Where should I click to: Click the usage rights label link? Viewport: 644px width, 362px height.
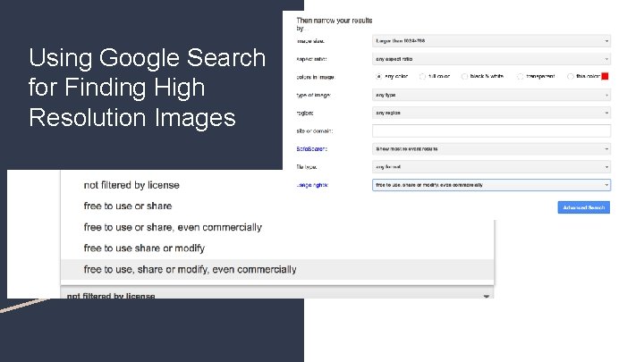[312, 185]
